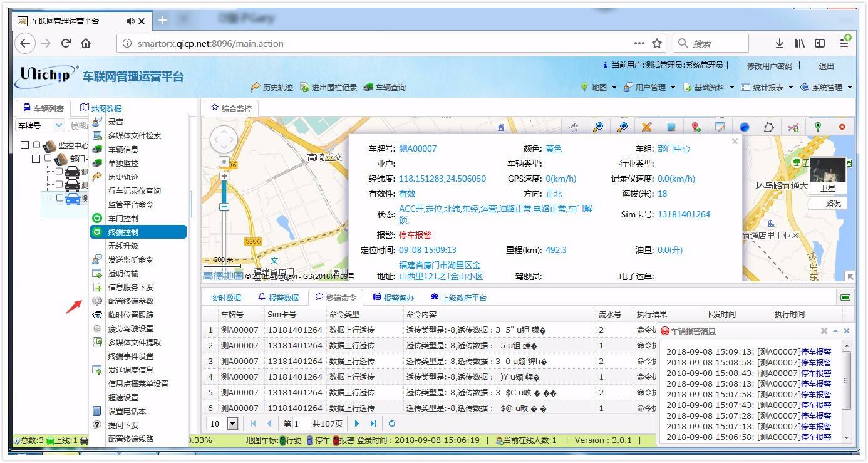This screenshot has height=463, width=868.
Task: Select the blue square draw tool
Action: 671,127
